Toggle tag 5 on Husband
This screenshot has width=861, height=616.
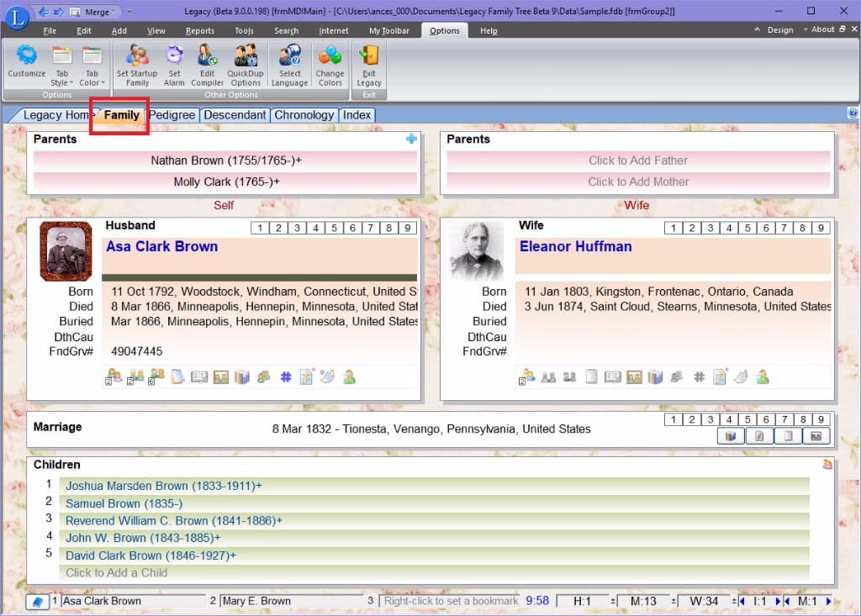(x=334, y=228)
